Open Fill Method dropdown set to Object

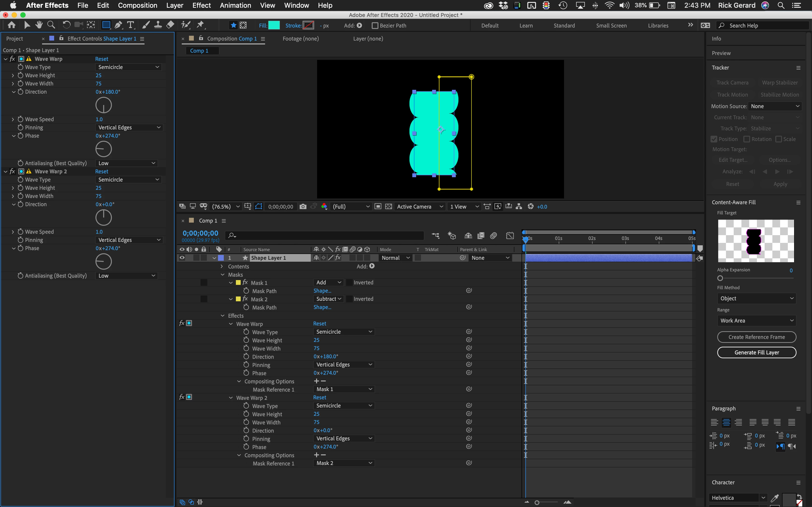tap(756, 298)
